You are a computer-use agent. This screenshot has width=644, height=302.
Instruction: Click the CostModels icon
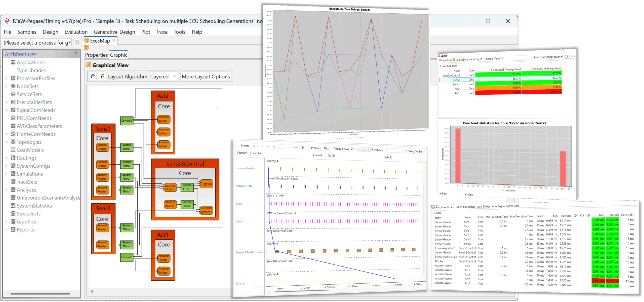pos(13,150)
